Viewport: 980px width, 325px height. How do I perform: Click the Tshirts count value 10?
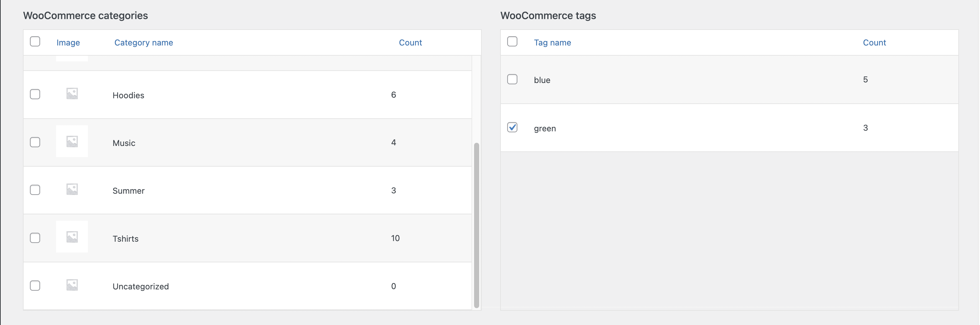(x=395, y=238)
